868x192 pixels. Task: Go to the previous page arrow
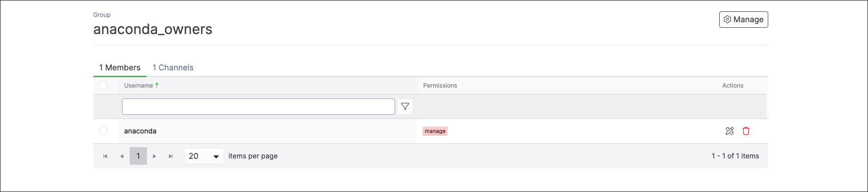click(122, 156)
